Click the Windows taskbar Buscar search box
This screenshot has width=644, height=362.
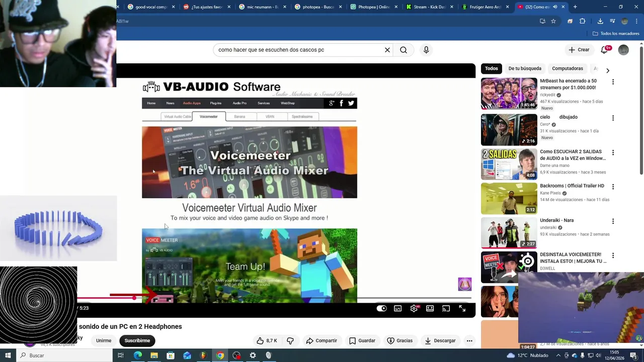click(64, 355)
